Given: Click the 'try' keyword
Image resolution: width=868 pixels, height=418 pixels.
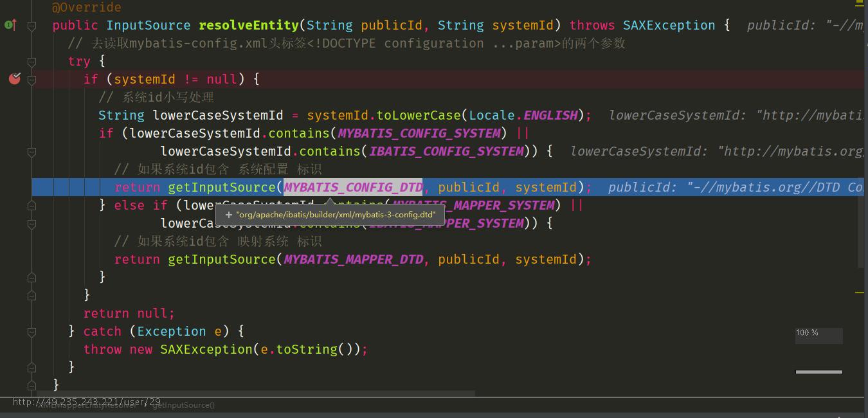Looking at the screenshot, I should (x=79, y=61).
